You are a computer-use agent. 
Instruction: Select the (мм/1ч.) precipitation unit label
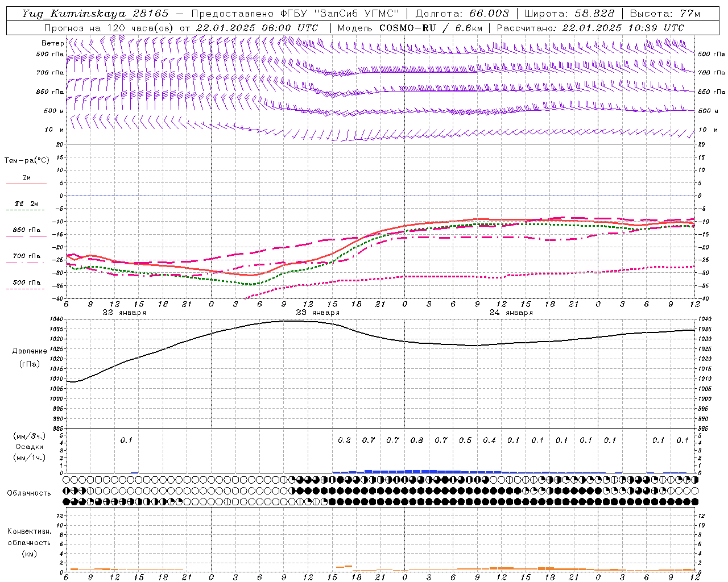coord(29,458)
